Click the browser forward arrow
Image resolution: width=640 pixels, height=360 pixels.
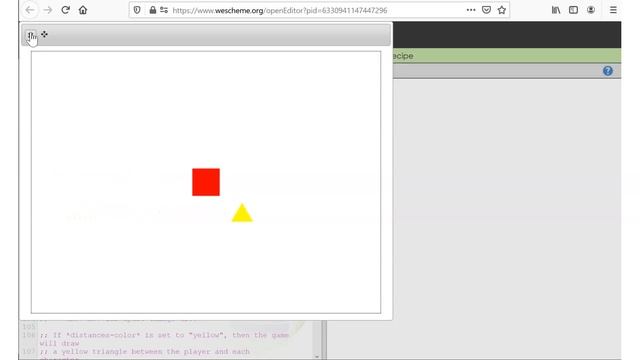click(x=48, y=10)
